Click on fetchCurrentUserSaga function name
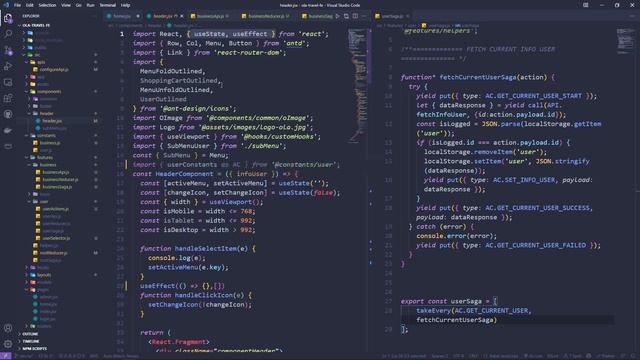Screen dimensions: 640x360 [x=478, y=77]
